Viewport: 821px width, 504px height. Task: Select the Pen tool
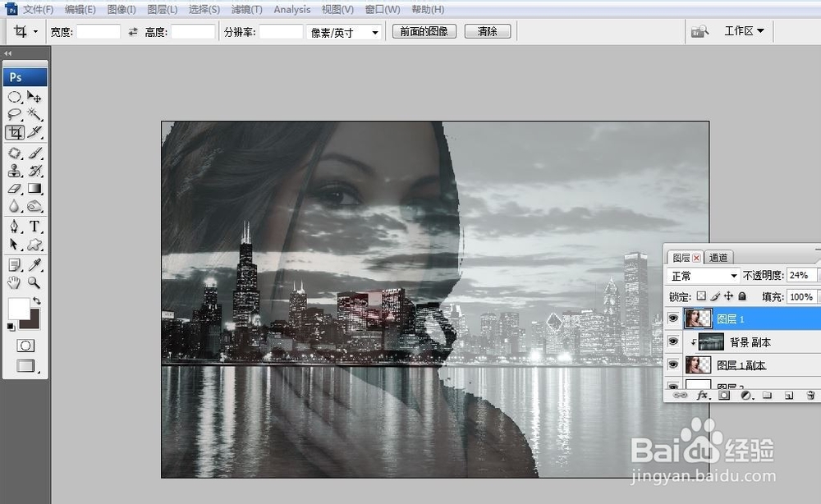coord(15,226)
